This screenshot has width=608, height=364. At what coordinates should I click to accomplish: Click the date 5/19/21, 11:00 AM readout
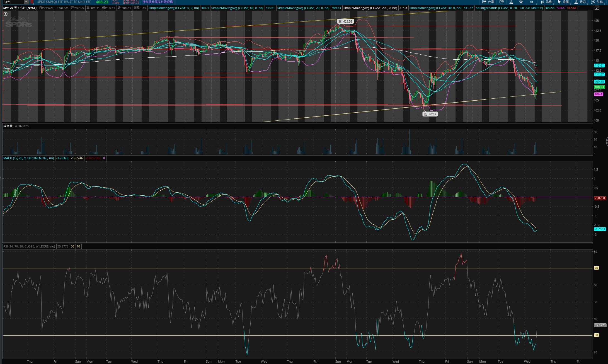pyautogui.click(x=54, y=8)
